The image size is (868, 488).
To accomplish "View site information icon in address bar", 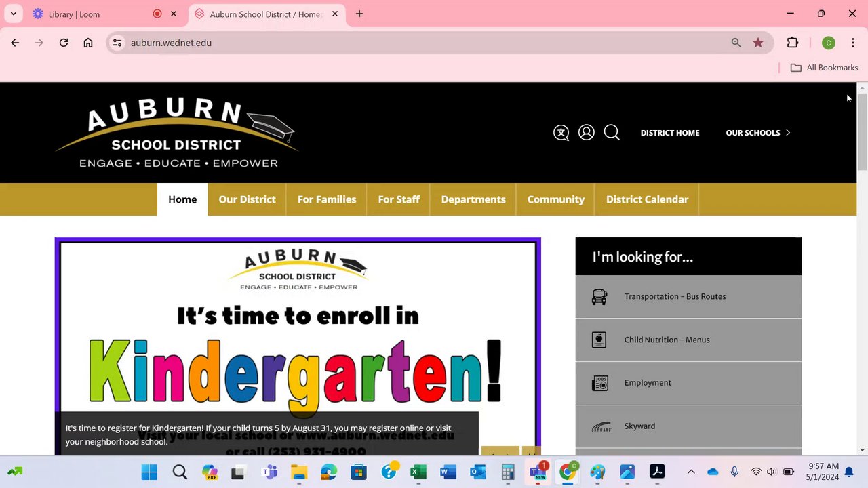I will [x=117, y=43].
